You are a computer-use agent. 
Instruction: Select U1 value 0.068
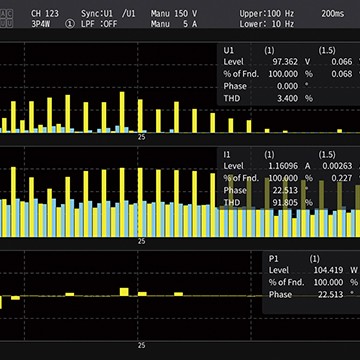pyautogui.click(x=342, y=74)
